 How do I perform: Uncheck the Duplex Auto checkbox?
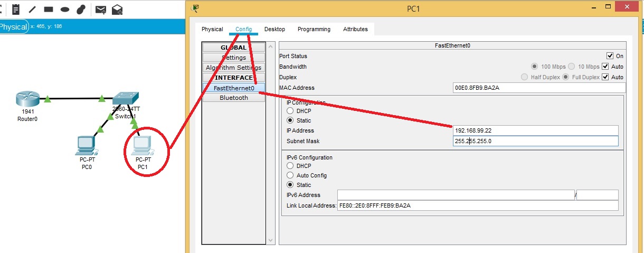(605, 77)
